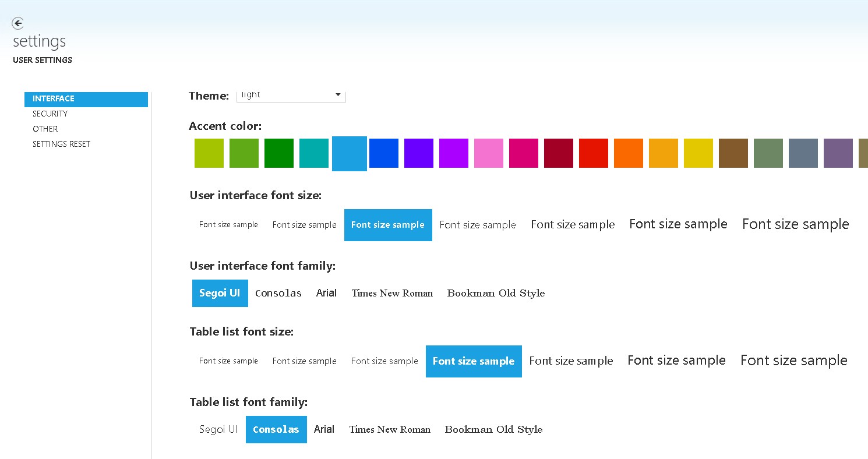Image resolution: width=868 pixels, height=459 pixels.
Task: Pick the brown accent color swatch
Action: [x=733, y=153]
